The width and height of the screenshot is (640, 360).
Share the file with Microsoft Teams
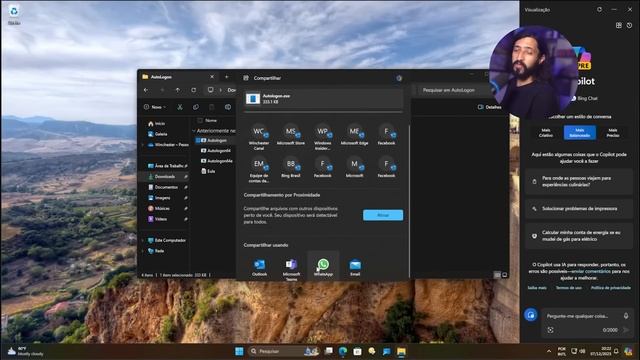click(x=291, y=269)
